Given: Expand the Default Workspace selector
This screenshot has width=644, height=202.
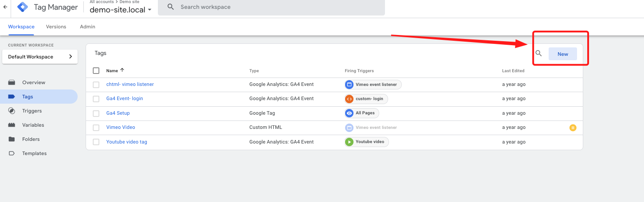Looking at the screenshot, I should (x=40, y=57).
